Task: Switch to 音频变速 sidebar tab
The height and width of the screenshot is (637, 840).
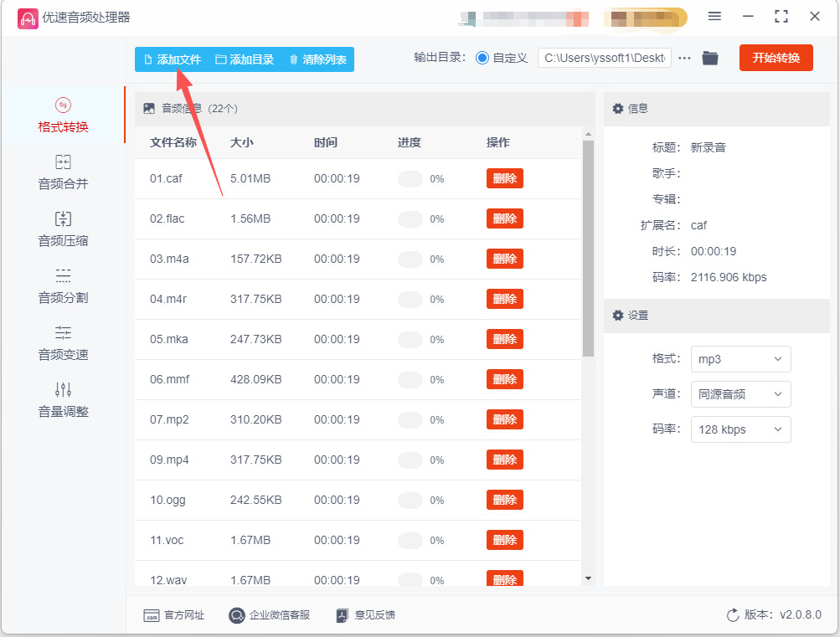Action: coord(63,343)
